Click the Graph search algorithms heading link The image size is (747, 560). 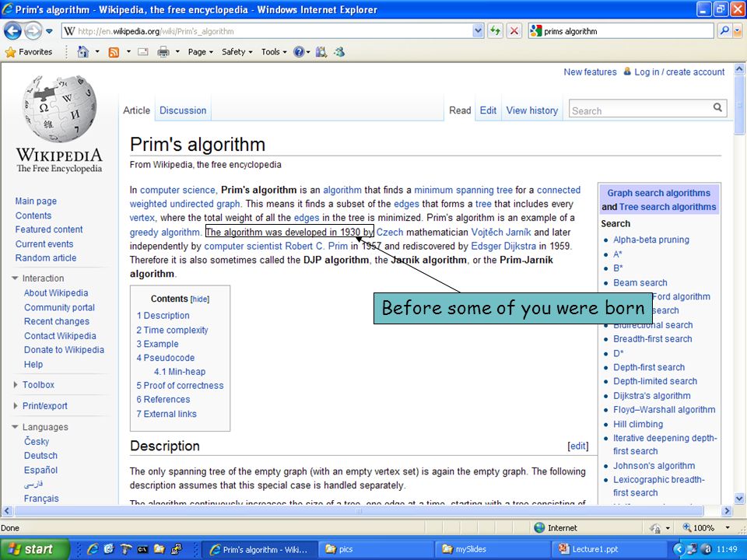658,193
